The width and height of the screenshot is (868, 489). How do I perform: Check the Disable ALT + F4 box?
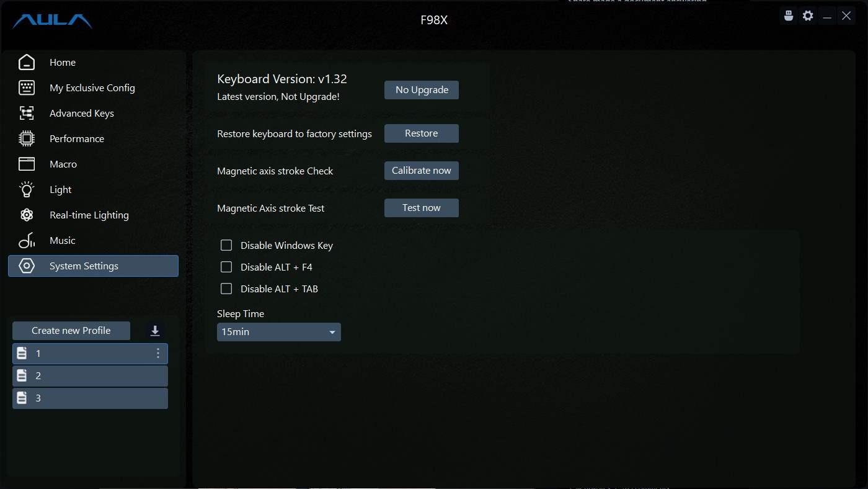[226, 267]
